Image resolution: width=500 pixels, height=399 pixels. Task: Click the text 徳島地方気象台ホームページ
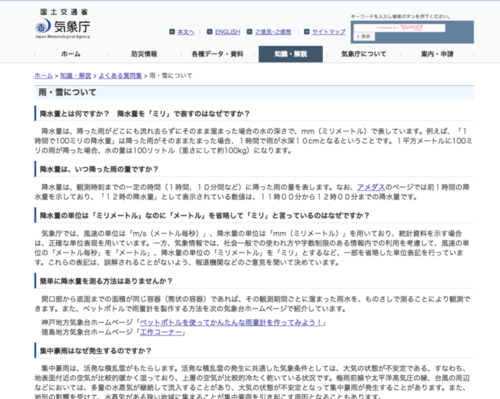point(87,332)
